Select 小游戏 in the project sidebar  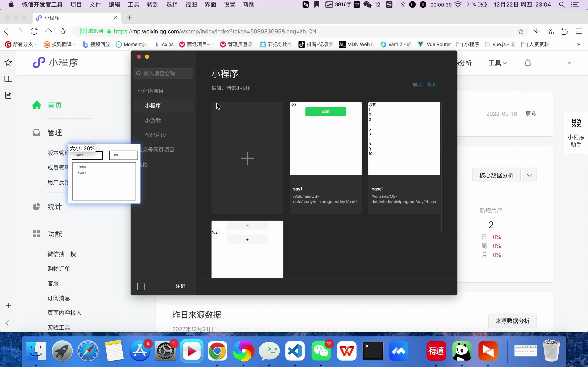click(x=153, y=120)
